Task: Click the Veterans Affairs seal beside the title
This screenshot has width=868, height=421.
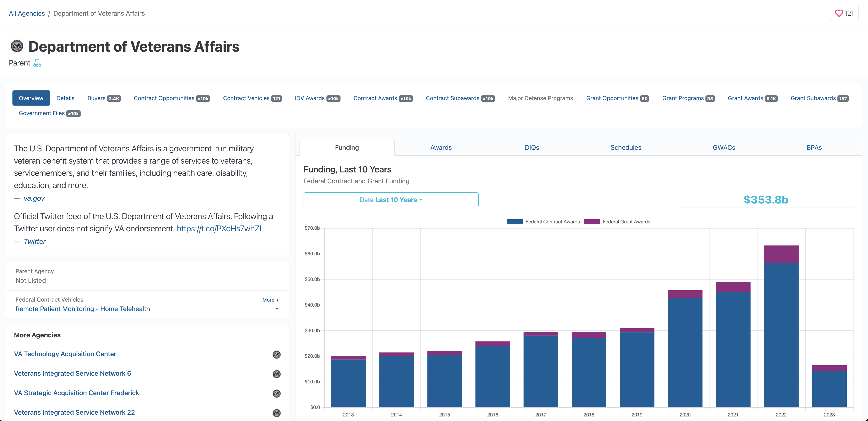Action: [17, 46]
